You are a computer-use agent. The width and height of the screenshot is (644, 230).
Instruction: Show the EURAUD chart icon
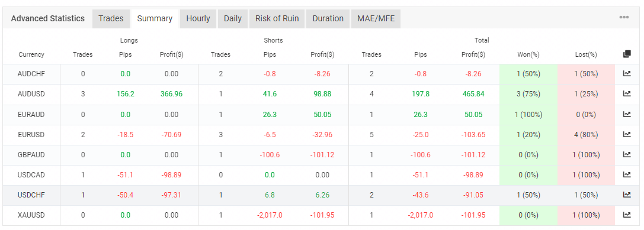(627, 114)
